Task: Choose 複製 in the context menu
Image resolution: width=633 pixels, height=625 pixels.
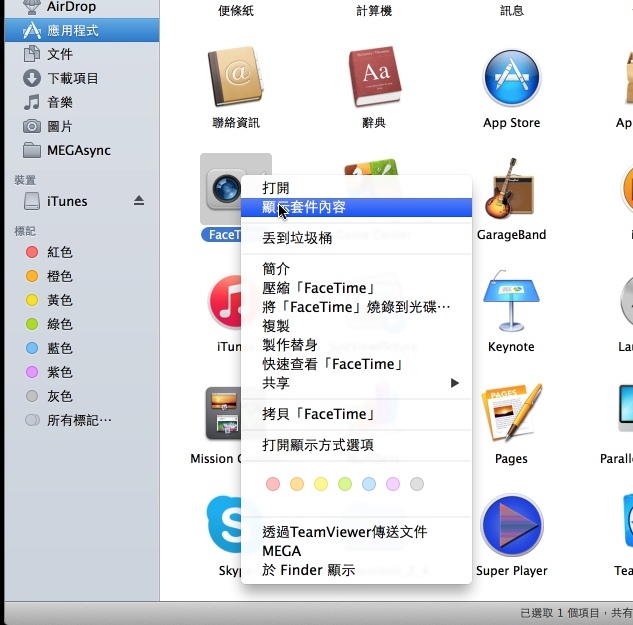Action: (356, 326)
